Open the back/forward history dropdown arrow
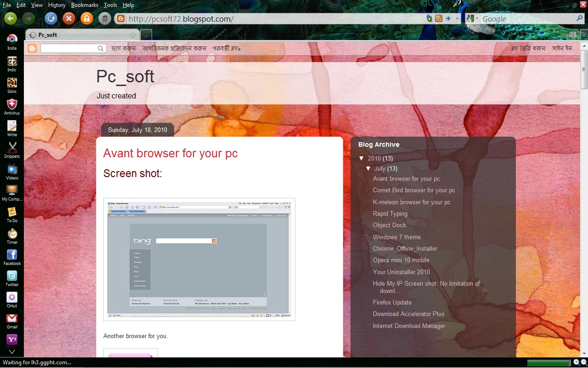 click(x=40, y=19)
